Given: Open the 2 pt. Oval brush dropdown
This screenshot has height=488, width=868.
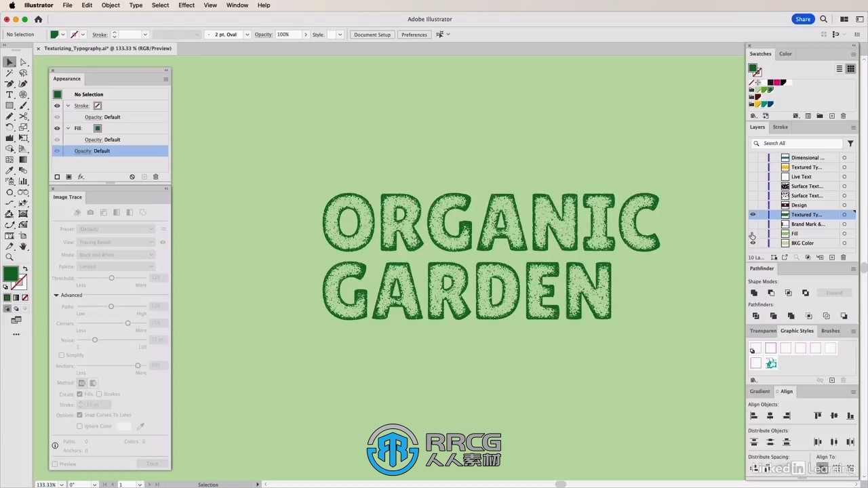Looking at the screenshot, I should (x=247, y=35).
